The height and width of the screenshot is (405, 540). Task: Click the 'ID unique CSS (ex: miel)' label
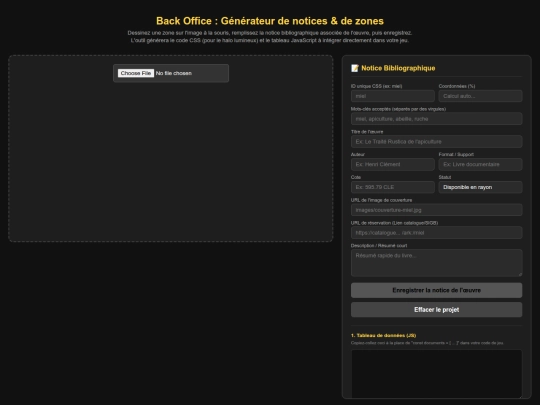pos(376,86)
